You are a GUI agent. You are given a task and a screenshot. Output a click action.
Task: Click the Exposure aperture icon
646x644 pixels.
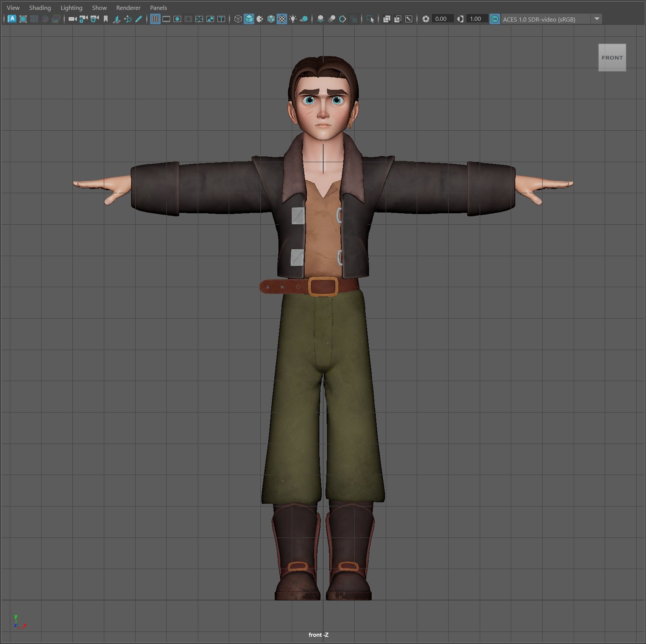coord(426,19)
